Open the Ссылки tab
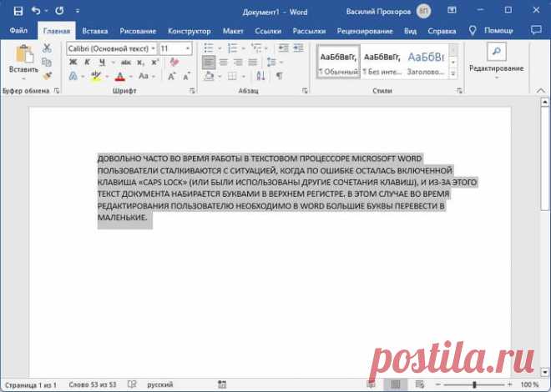Image resolution: width=551 pixels, height=392 pixels. click(268, 31)
